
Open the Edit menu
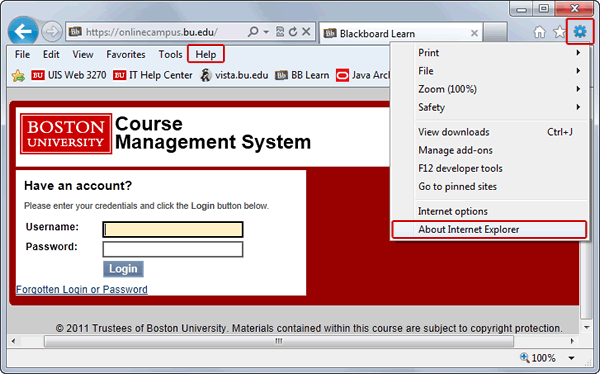click(51, 54)
